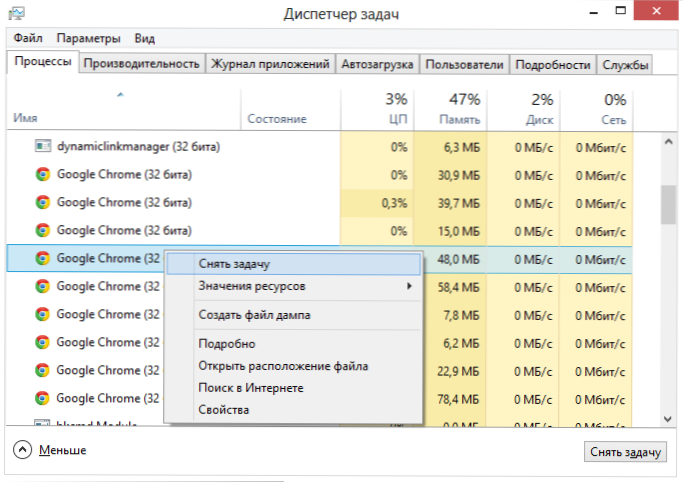Minimize the Диспетчер задач window
Image resolution: width=683 pixels, height=482 pixels.
(593, 11)
